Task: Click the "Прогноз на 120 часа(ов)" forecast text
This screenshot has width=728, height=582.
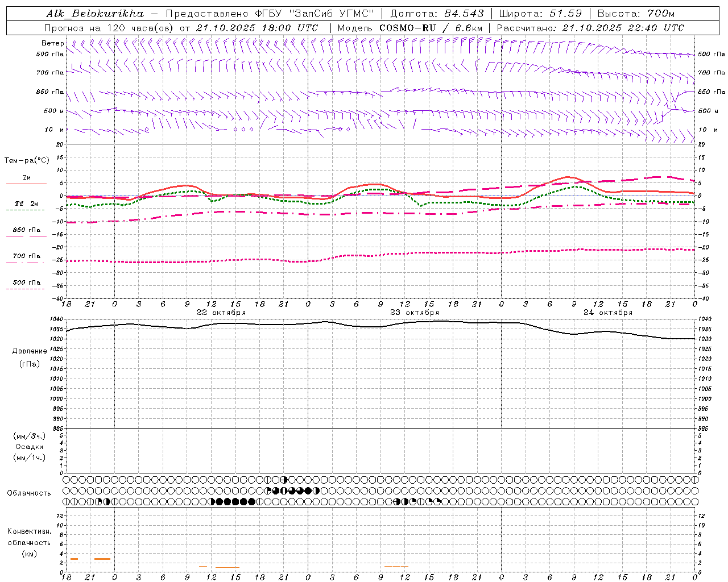Action: pyautogui.click(x=109, y=28)
